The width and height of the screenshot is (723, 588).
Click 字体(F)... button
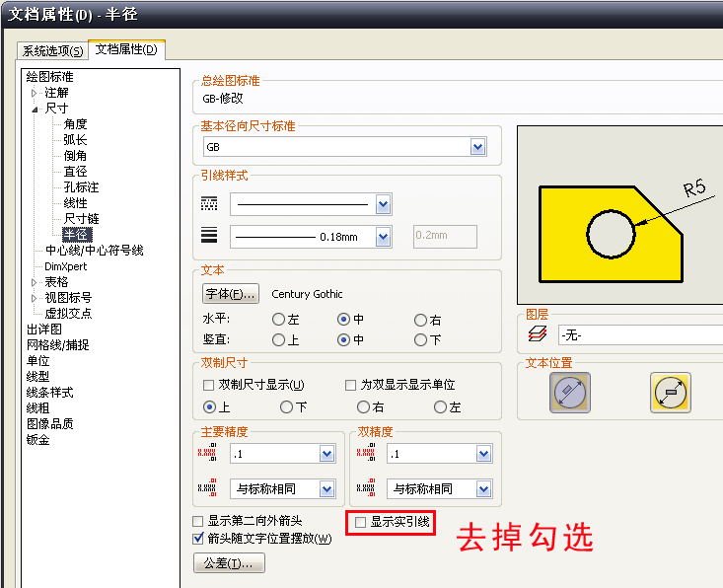(231, 294)
